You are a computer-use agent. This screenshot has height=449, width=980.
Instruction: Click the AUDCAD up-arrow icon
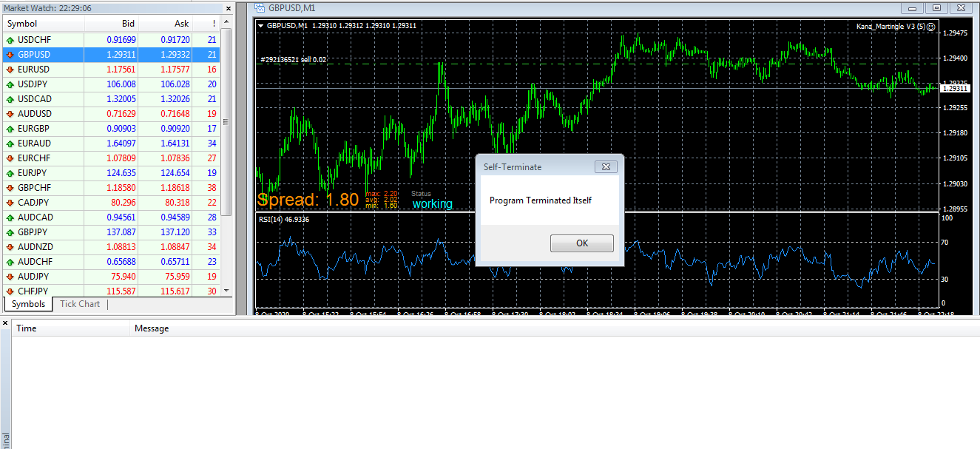10,217
